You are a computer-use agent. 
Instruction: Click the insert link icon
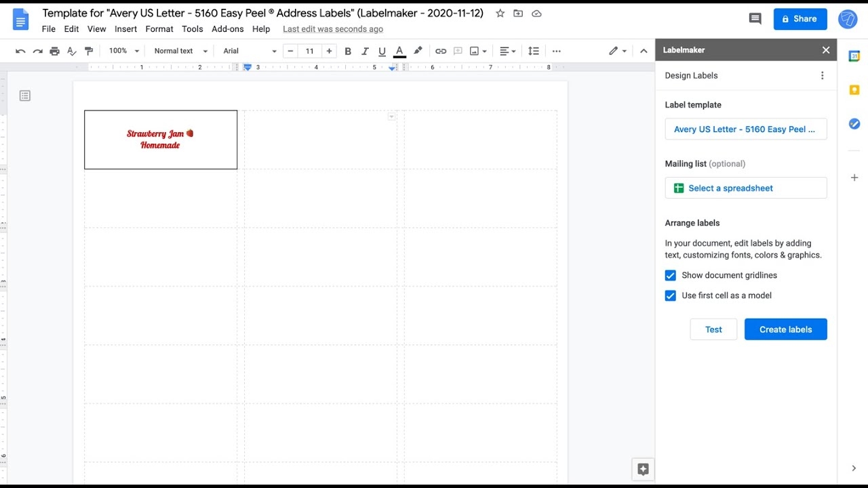(x=441, y=51)
